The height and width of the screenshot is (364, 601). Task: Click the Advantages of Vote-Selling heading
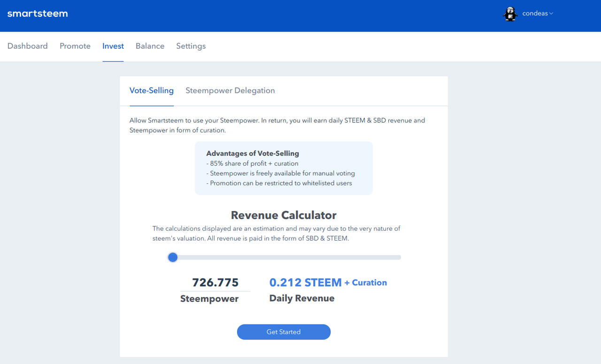253,153
